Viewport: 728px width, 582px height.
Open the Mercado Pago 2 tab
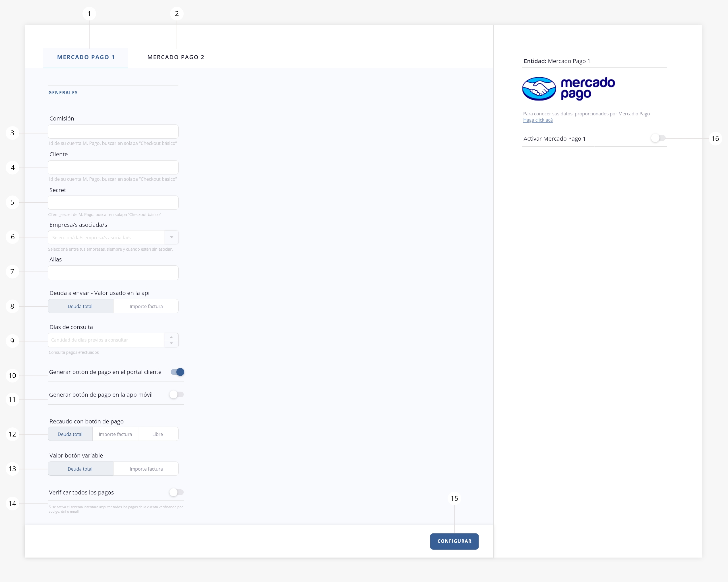(175, 57)
